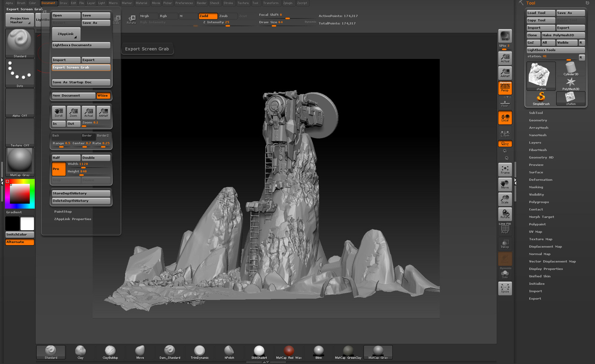Image resolution: width=595 pixels, height=364 pixels.
Task: Click AAHalf icon in right shelf
Action: click(x=505, y=73)
